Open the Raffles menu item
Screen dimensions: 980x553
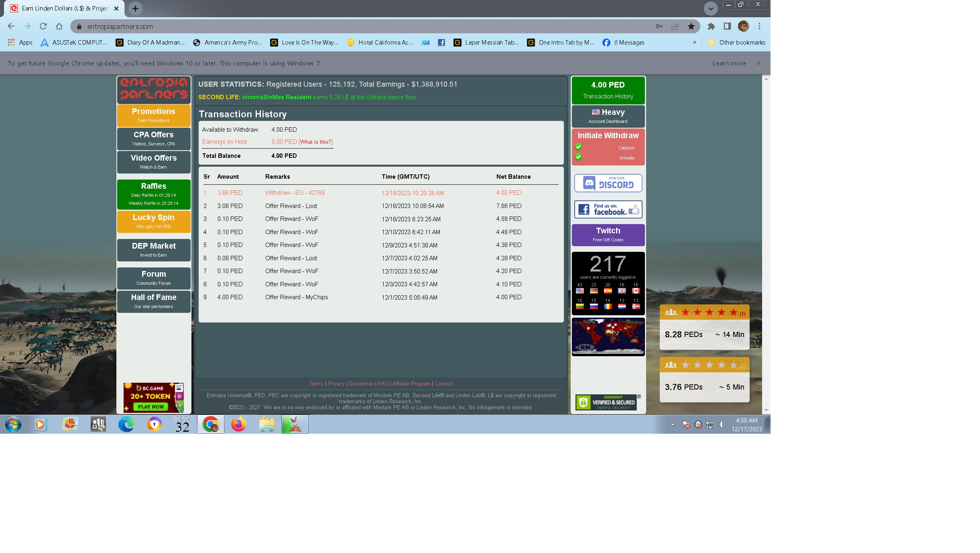pyautogui.click(x=154, y=194)
